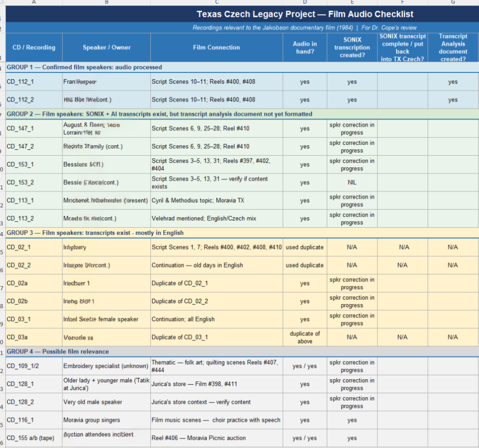This screenshot has height=448, width=479.
Task: Click 'Very old male speaker' cell
Action: [x=106, y=402]
